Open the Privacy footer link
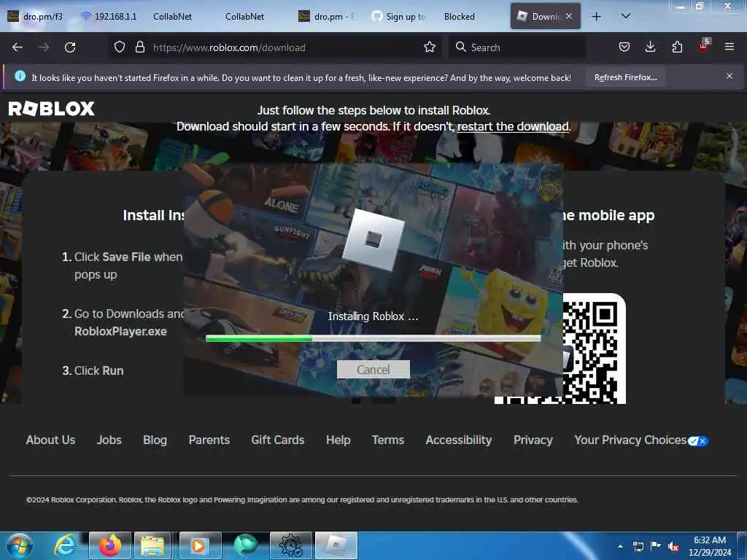Image resolution: width=747 pixels, height=560 pixels. click(533, 440)
